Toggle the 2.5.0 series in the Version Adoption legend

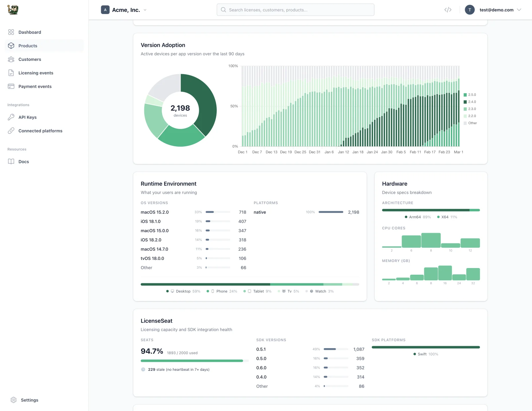pyautogui.click(x=470, y=94)
